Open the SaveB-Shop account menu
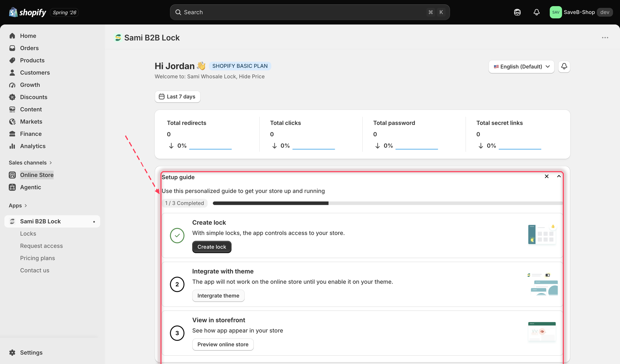This screenshot has height=364, width=620. pos(581,12)
